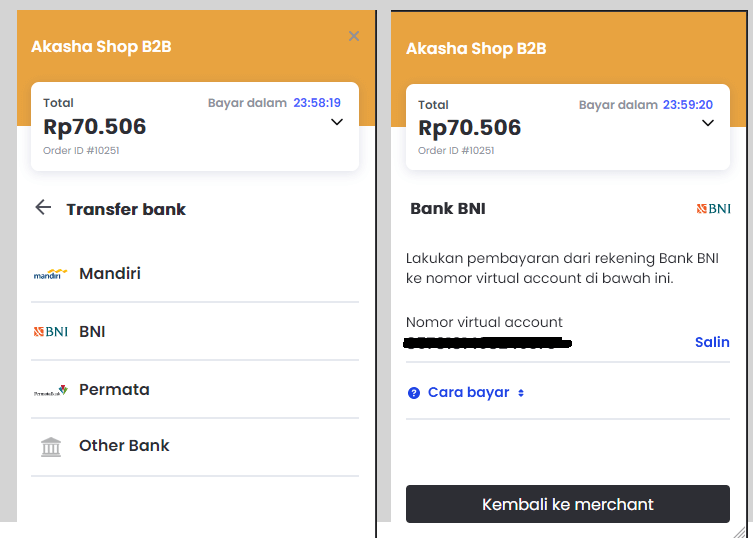Click the Other Bank building icon
753x538 pixels.
click(x=50, y=447)
